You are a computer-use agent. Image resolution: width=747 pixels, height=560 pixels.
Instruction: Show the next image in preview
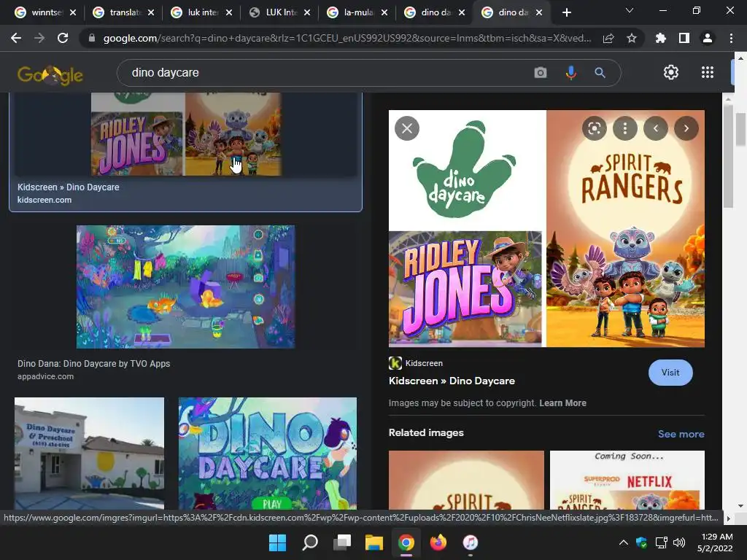coord(686,128)
